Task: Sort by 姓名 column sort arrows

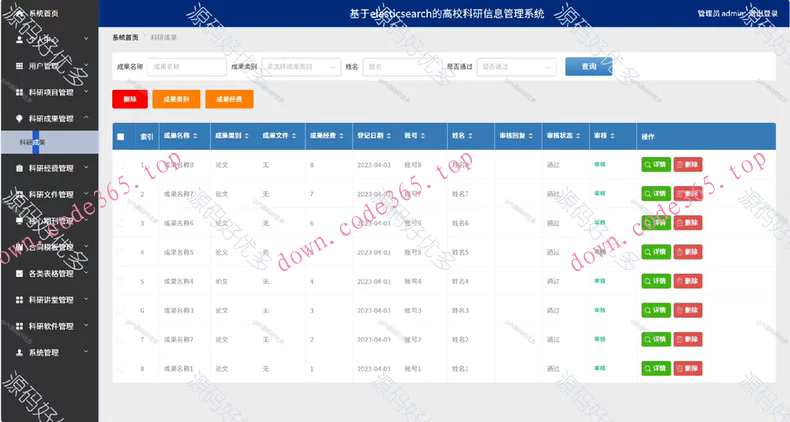Action: (470, 136)
